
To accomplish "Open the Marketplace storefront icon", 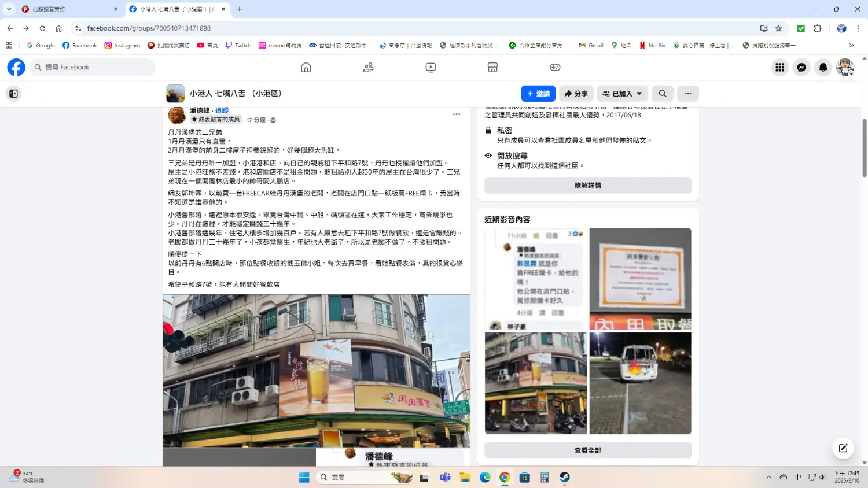I will 492,67.
